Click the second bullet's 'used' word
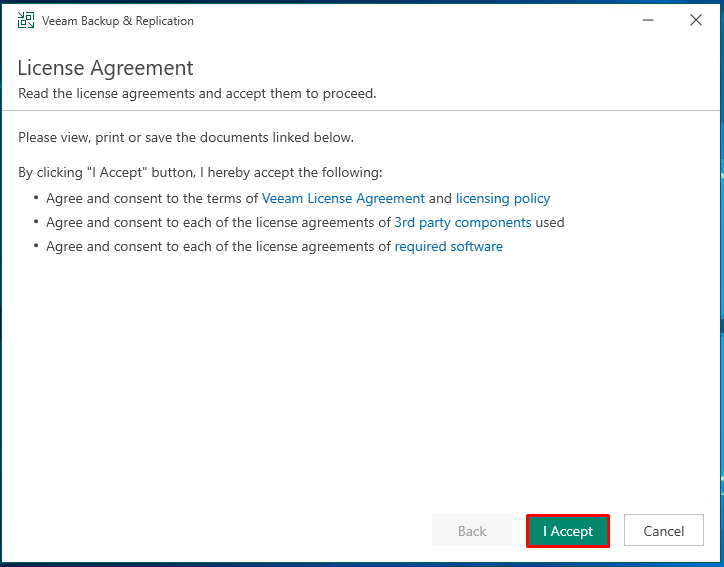This screenshot has width=724, height=567. click(x=549, y=223)
